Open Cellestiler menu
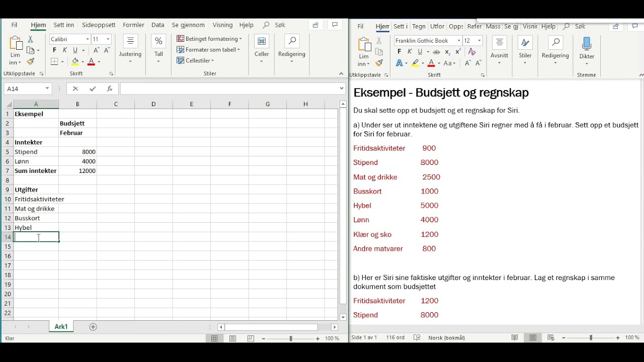Image resolution: width=644 pixels, height=362 pixels. (x=195, y=61)
